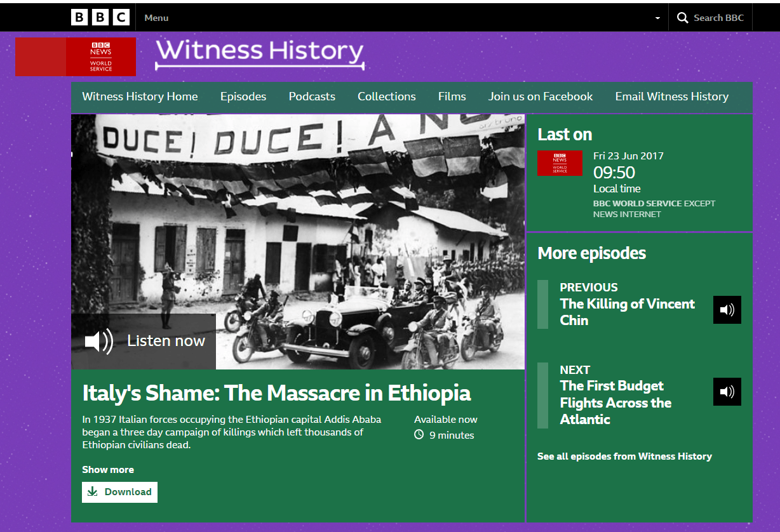Click the Listen now text
This screenshot has width=780, height=532.
point(166,341)
